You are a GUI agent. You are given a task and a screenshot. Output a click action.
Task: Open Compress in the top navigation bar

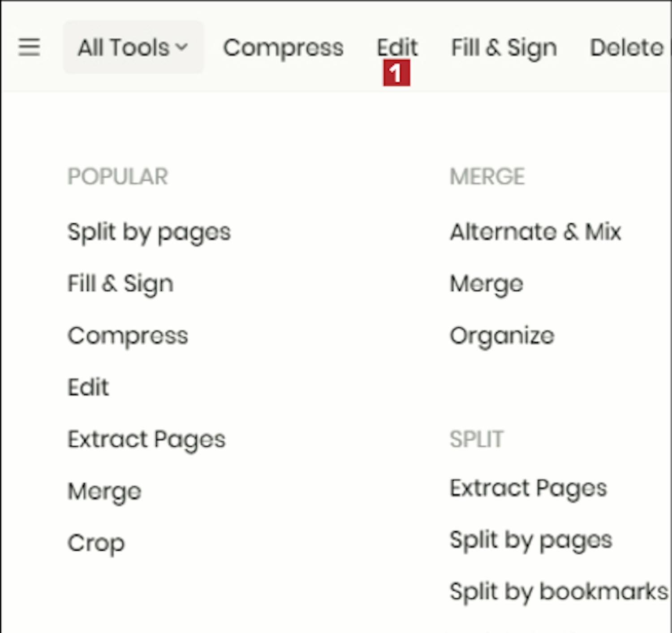click(x=283, y=47)
